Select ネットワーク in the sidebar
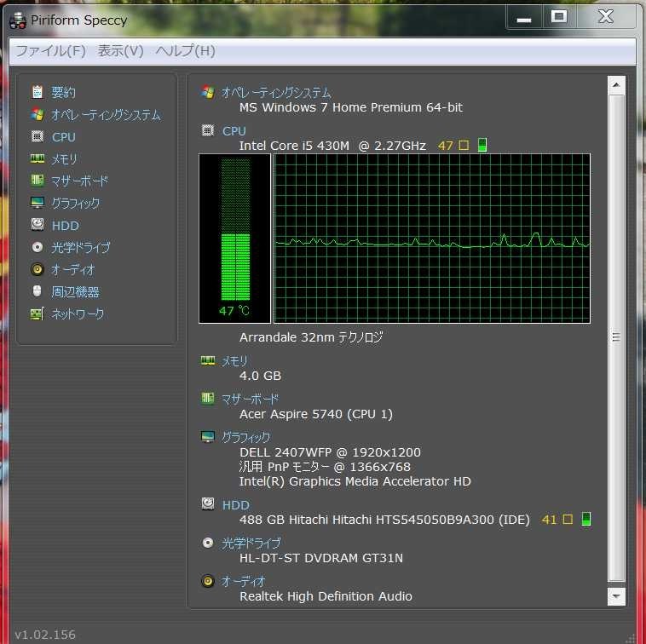The height and width of the screenshot is (644, 646). (x=78, y=314)
